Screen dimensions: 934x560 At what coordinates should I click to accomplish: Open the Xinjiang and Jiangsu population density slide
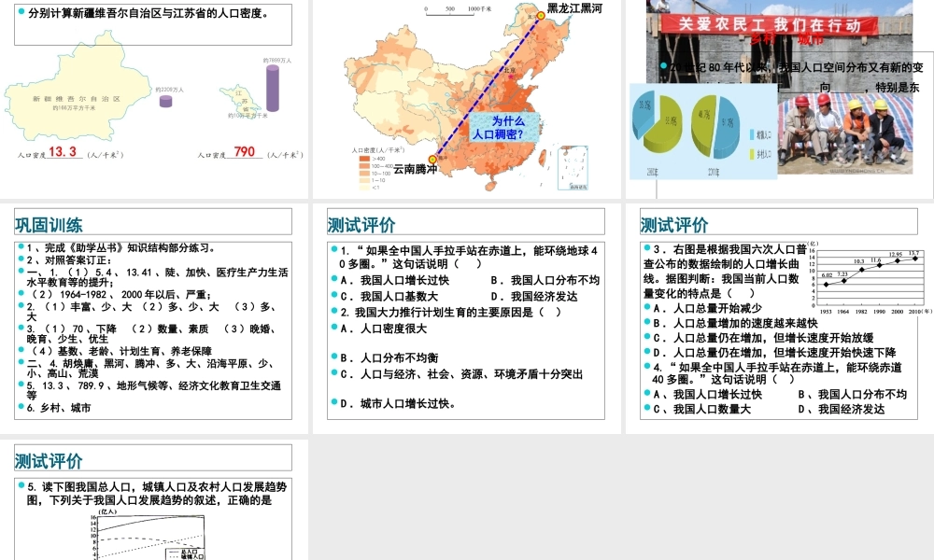coord(154,98)
